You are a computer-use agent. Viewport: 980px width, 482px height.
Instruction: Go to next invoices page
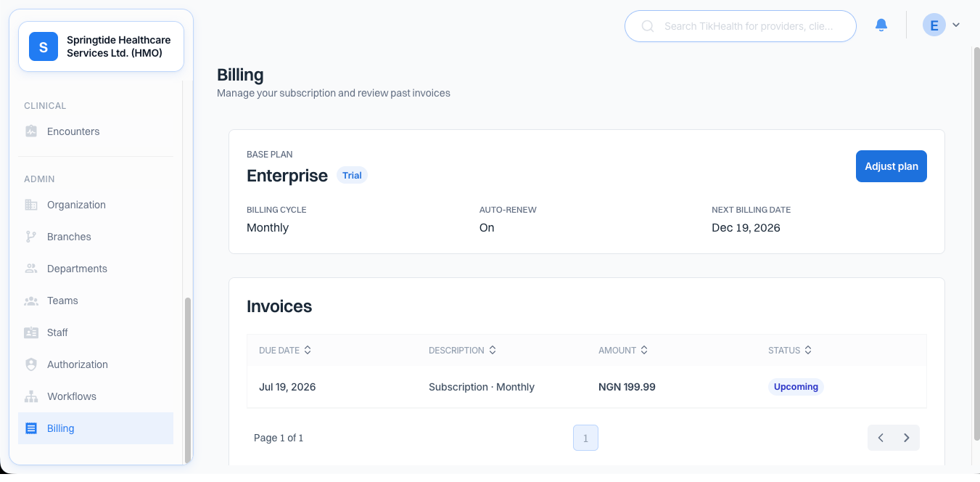907,438
